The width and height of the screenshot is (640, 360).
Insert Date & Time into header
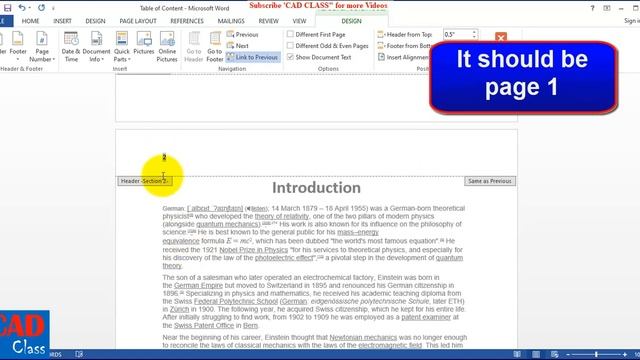click(71, 47)
